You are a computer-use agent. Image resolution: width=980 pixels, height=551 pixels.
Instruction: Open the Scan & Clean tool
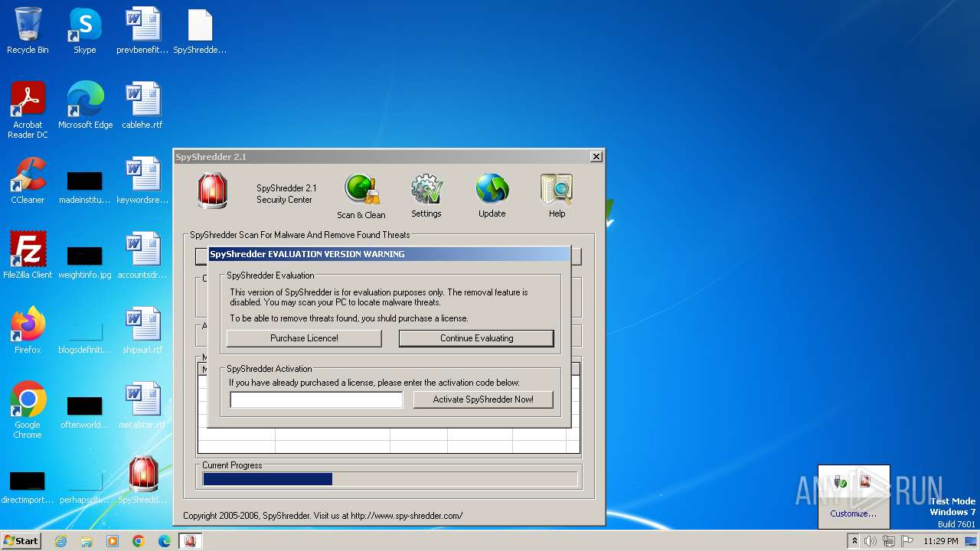click(x=362, y=197)
